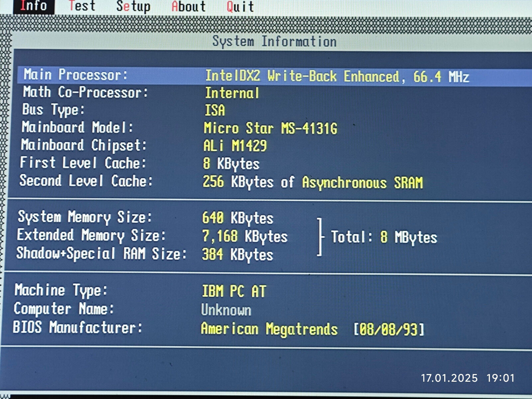The image size is (532, 399).
Task: Open the Test menu
Action: tap(82, 6)
